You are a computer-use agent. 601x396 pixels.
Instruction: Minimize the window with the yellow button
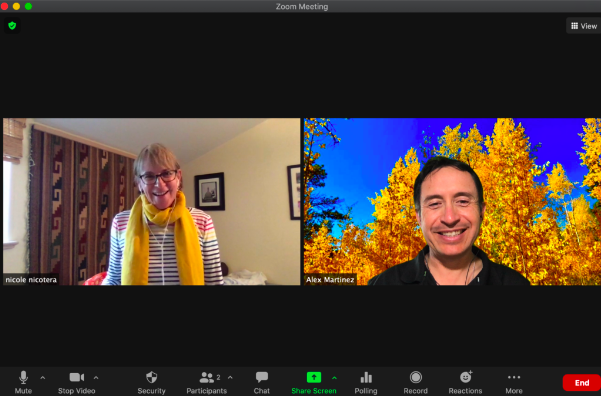(x=16, y=6)
